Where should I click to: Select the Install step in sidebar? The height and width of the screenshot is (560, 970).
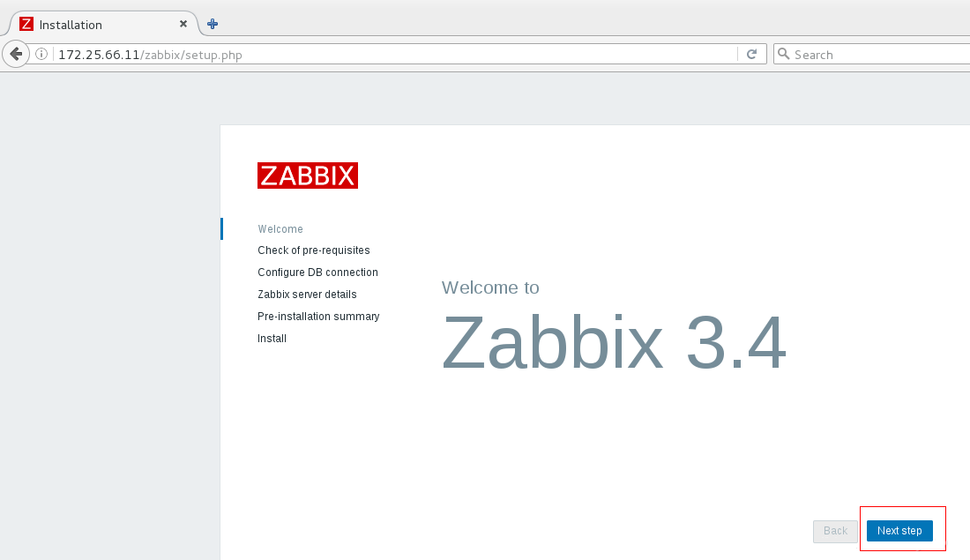(272, 339)
